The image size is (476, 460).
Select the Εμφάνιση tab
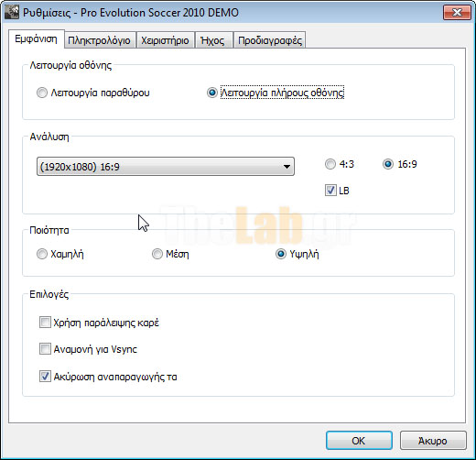click(36, 39)
